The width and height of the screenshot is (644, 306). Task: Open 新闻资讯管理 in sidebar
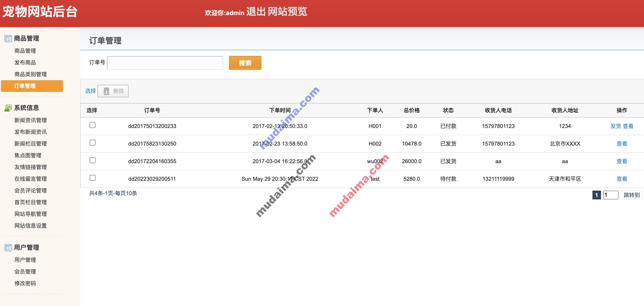(x=30, y=120)
